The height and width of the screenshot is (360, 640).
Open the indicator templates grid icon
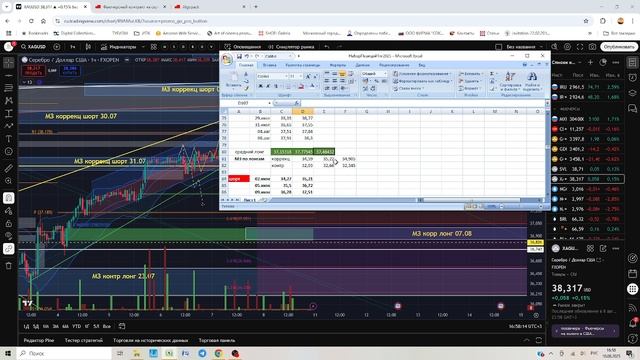[154, 47]
